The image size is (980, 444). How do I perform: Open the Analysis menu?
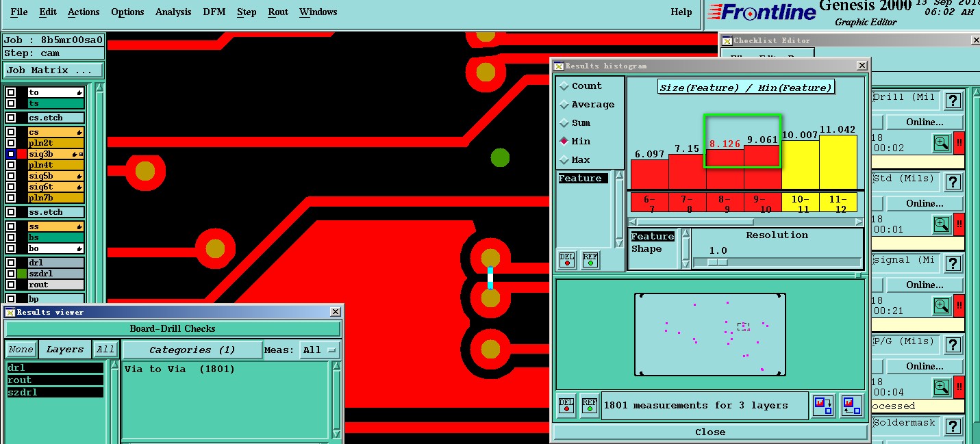tap(173, 12)
